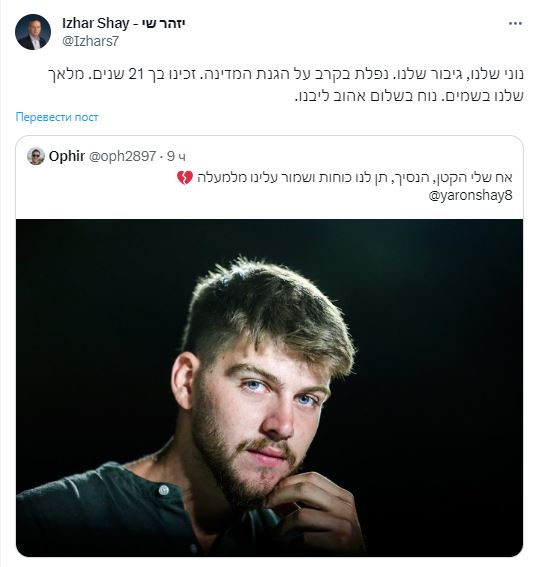This screenshot has width=538, height=567.
Task: Open the @oph2897 handle
Action: coord(122,156)
